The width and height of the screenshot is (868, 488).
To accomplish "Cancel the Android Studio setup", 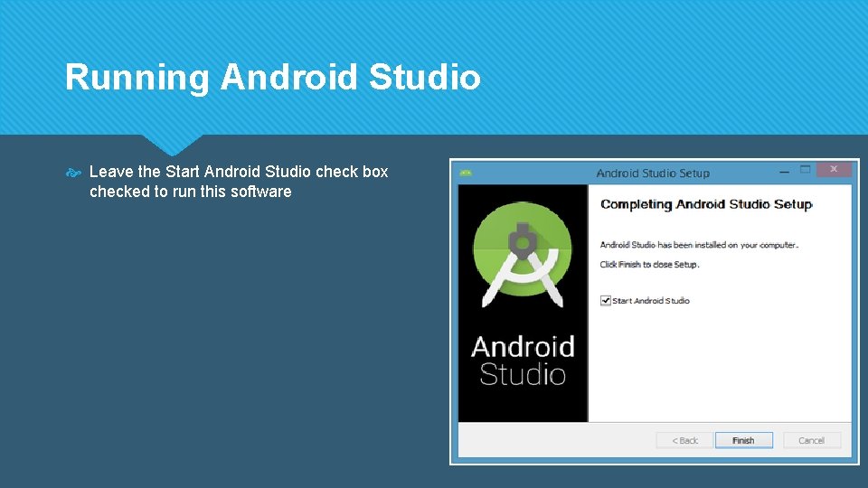I will click(812, 440).
